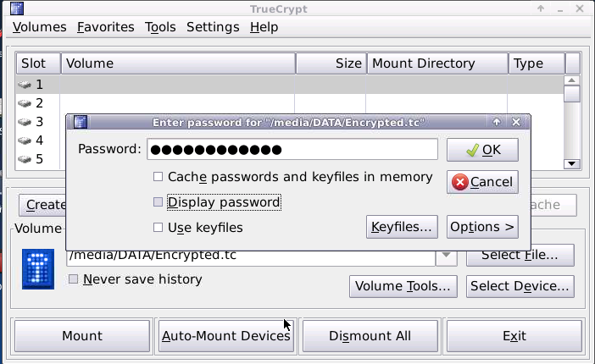Viewport: 595px width, 364px height.
Task: Focus the Password input field
Action: (292, 150)
